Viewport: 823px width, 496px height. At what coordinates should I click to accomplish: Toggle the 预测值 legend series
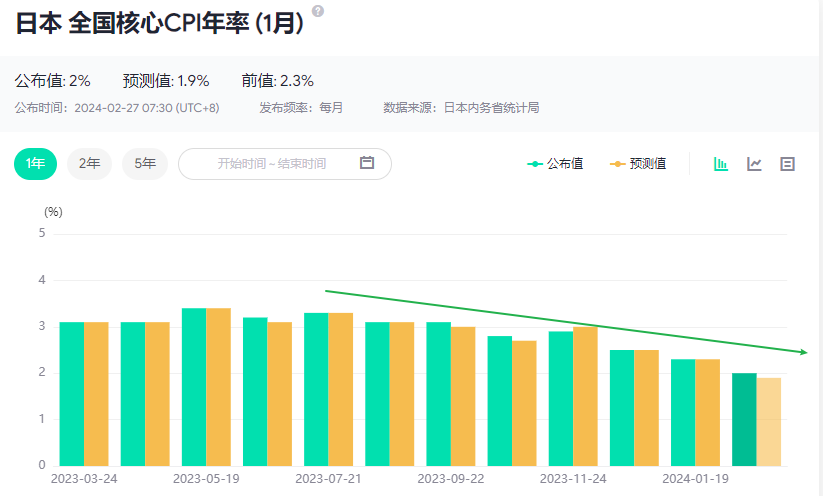coord(639,164)
